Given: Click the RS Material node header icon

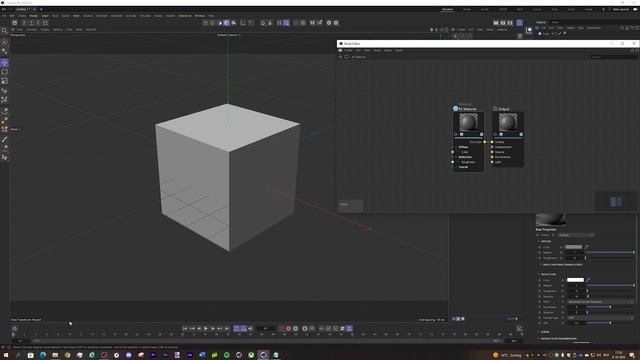Looking at the screenshot, I should 456,109.
